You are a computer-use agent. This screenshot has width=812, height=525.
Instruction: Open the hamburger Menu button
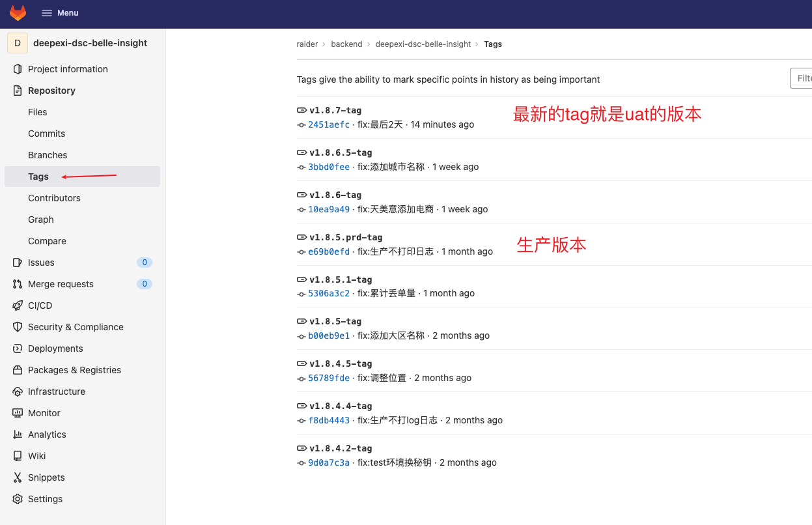[60, 13]
